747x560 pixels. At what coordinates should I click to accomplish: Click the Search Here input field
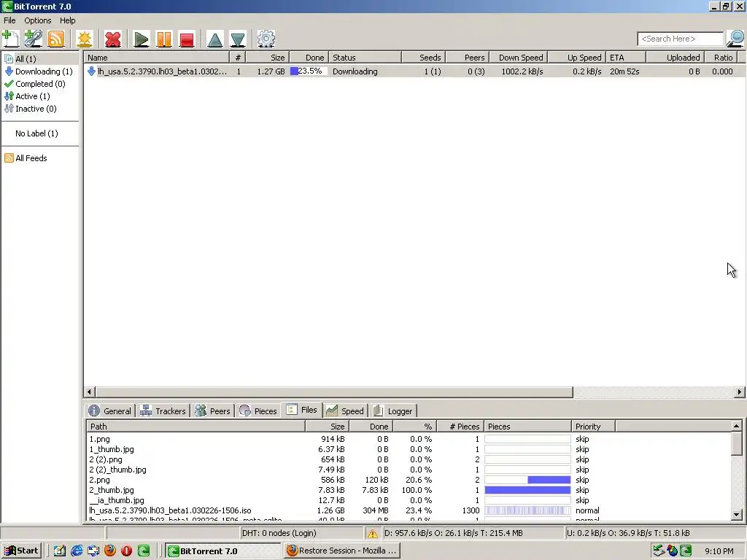click(x=681, y=39)
